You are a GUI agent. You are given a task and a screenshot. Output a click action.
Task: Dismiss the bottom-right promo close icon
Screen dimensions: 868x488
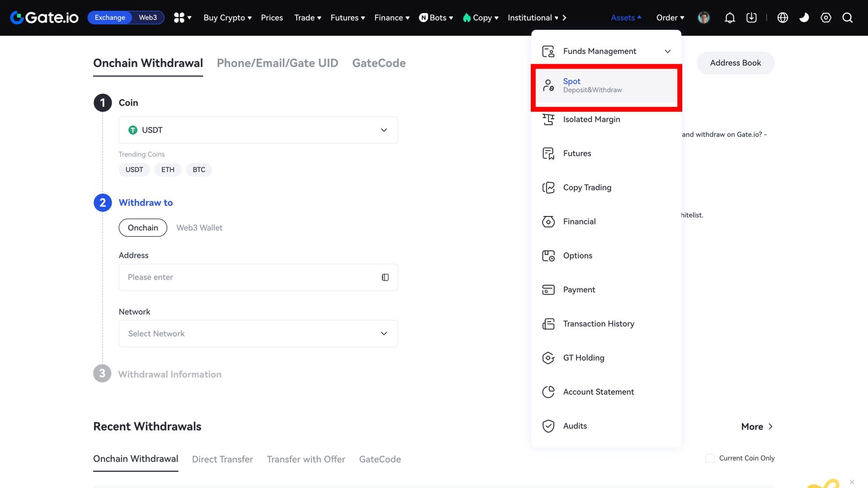(x=852, y=482)
